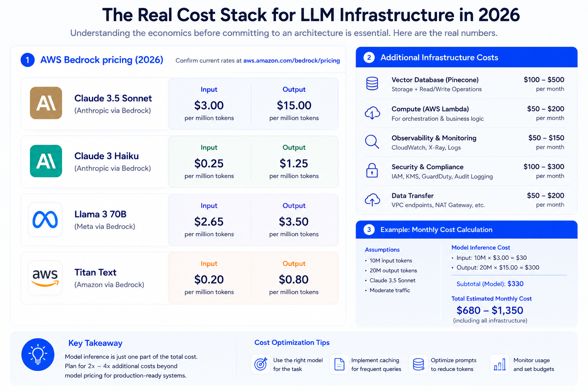Image resolution: width=588 pixels, height=392 pixels.
Task: Click "VPC endpoints, NAT Gateway, etc." description
Action: [x=438, y=205]
